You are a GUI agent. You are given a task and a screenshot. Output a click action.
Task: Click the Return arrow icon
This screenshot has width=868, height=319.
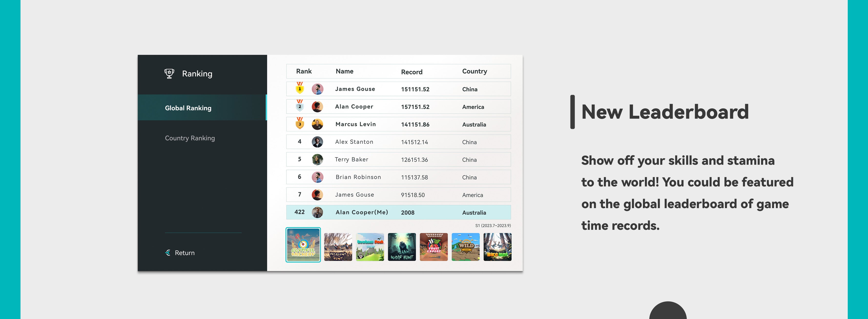pyautogui.click(x=168, y=253)
